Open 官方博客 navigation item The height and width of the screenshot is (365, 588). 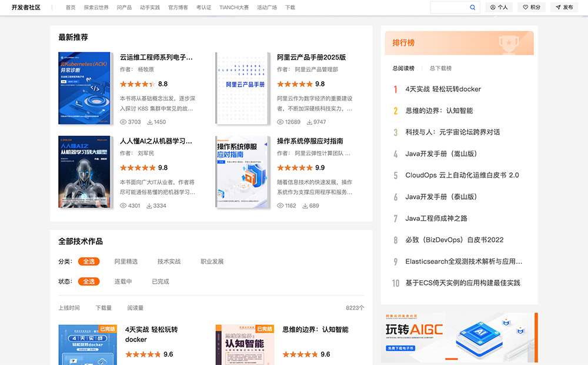point(178,8)
